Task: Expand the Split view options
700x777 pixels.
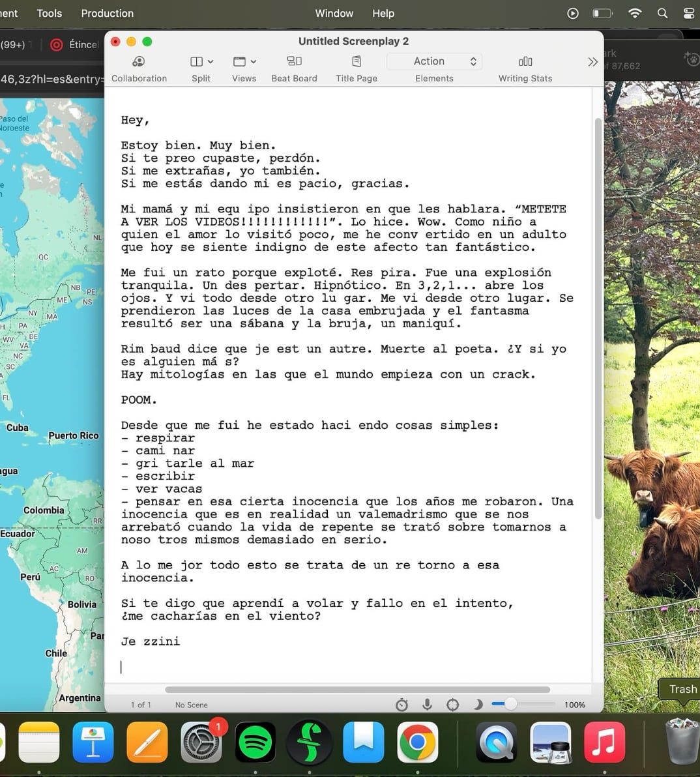Action: pos(201,61)
